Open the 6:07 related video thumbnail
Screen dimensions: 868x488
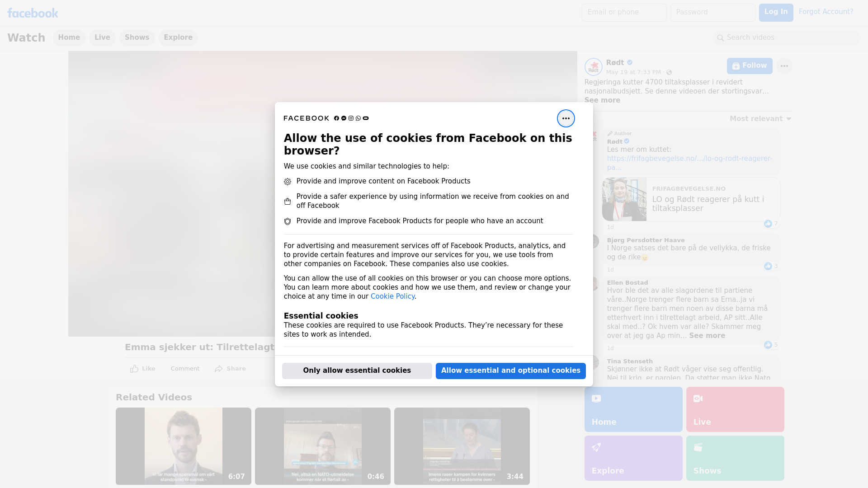coord(183,446)
